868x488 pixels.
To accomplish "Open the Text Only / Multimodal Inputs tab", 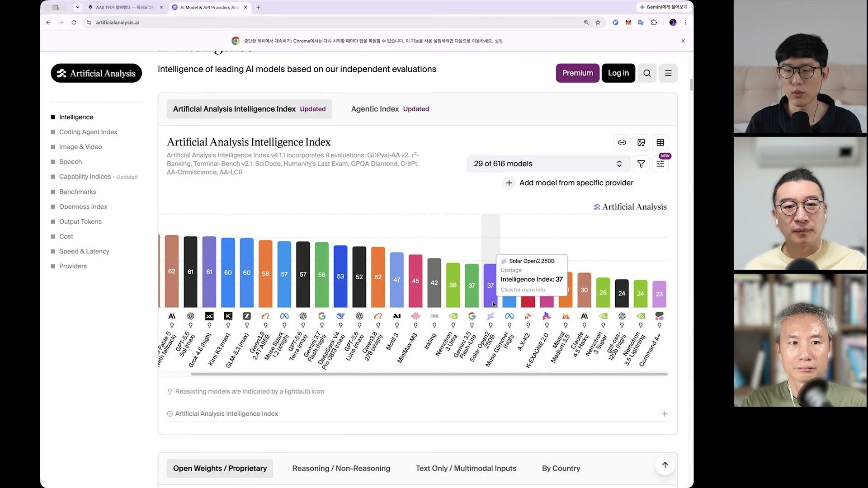I will [x=466, y=469].
